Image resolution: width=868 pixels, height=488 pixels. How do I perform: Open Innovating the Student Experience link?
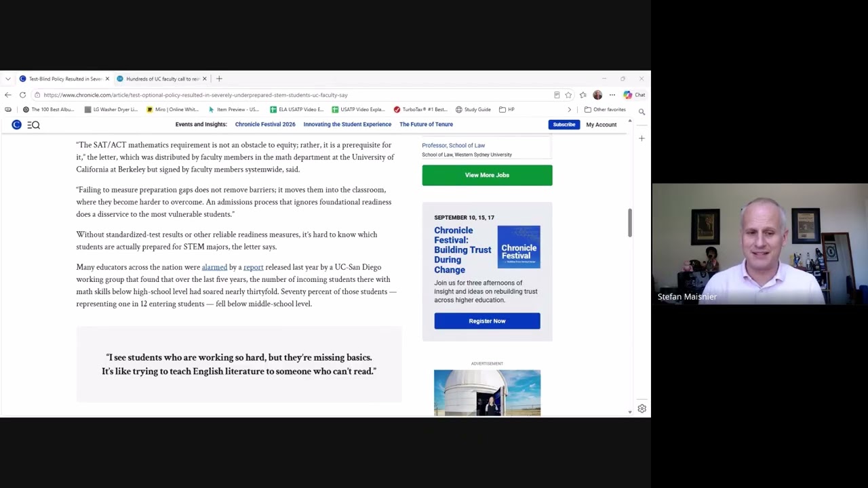click(x=347, y=124)
